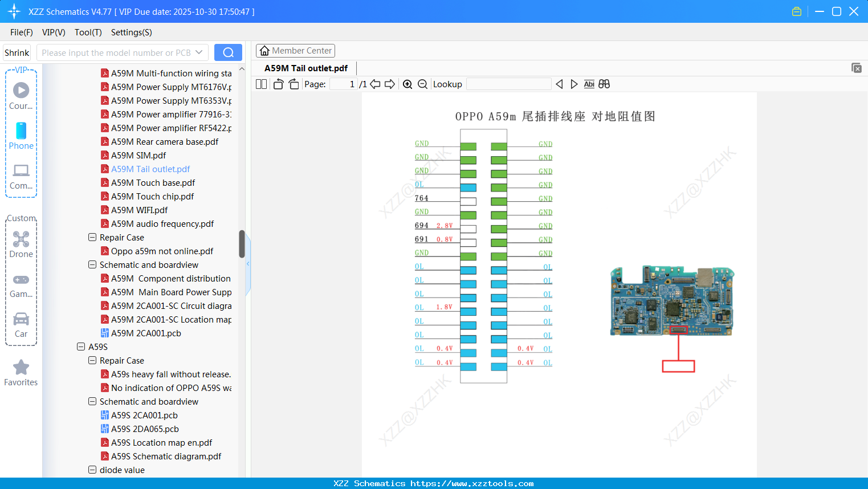Open the Settings menu
The height and width of the screenshot is (489, 868).
pos(132,32)
